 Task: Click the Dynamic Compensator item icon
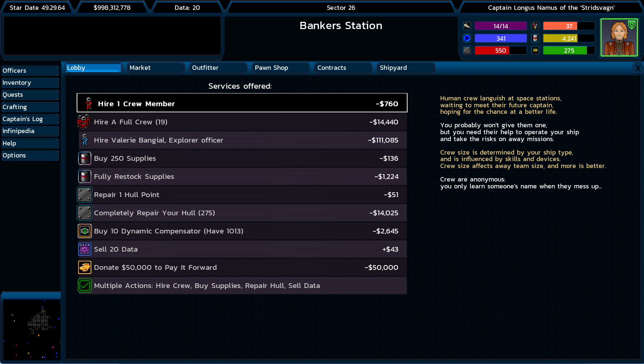85,231
